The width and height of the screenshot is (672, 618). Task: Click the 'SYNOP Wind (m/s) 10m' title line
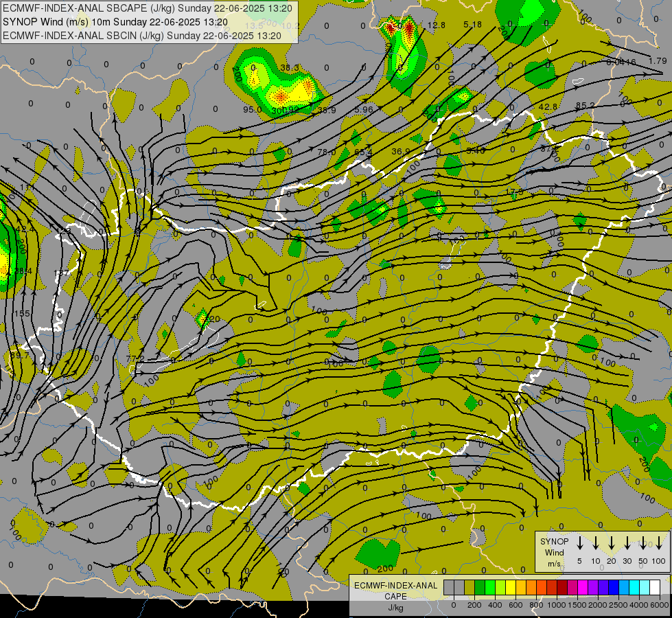(115, 22)
